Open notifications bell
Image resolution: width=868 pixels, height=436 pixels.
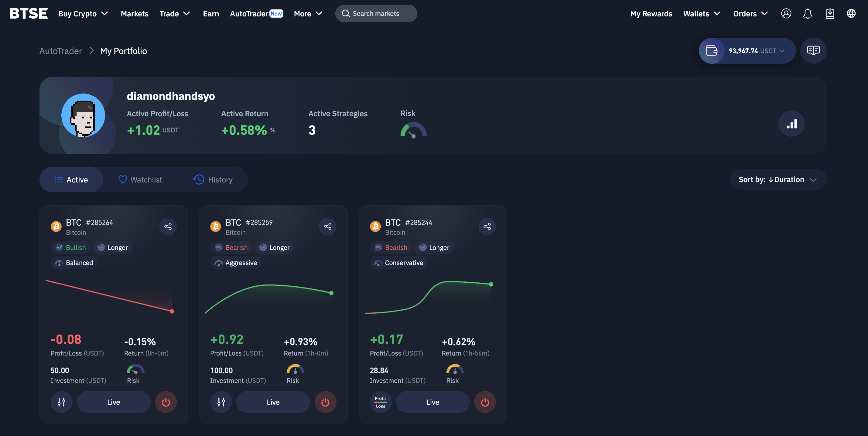point(808,13)
